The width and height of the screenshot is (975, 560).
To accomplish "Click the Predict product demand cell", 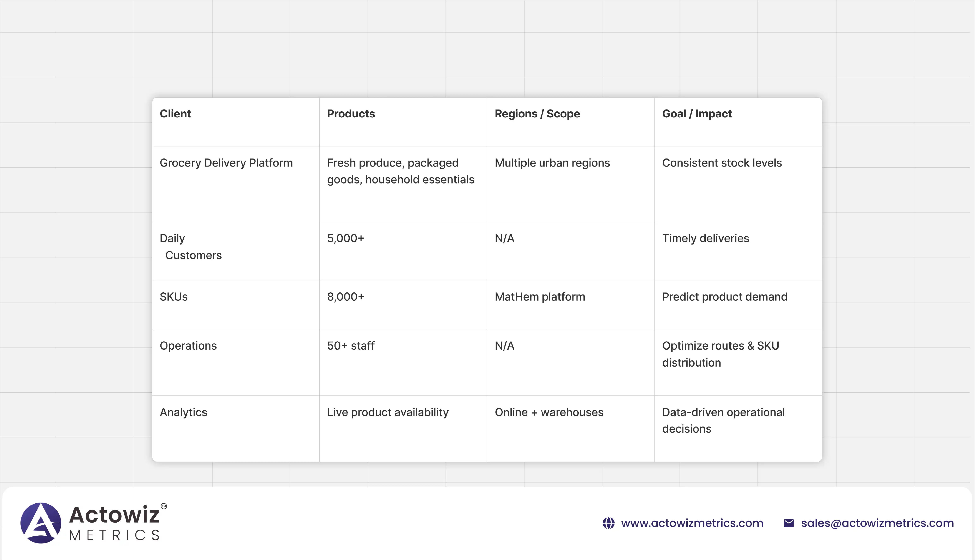I will (724, 297).
